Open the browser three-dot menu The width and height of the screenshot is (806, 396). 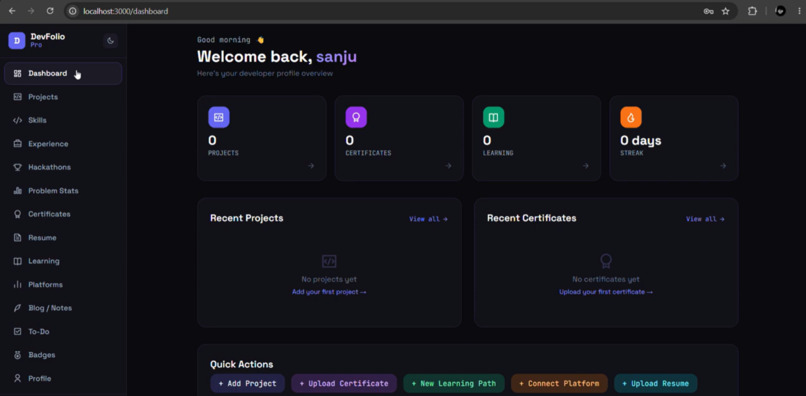(x=799, y=11)
